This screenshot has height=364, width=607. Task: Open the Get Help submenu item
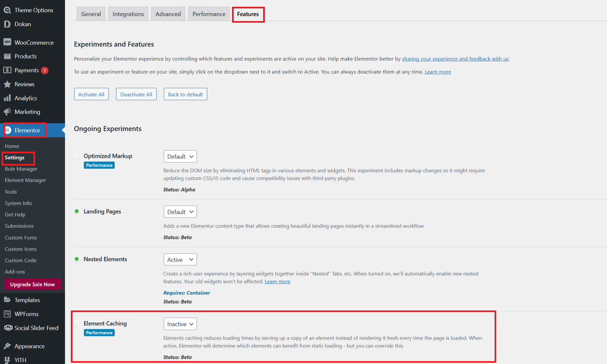15,215
